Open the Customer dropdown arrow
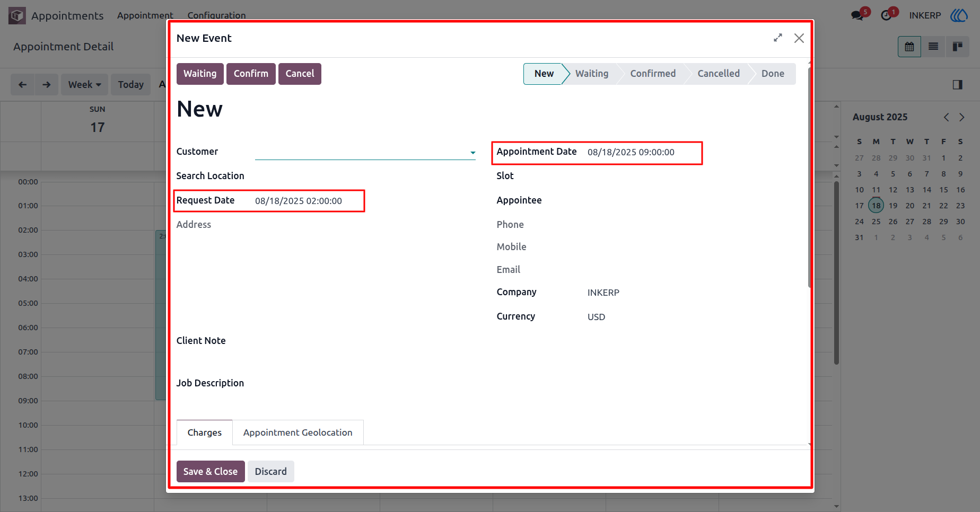980x512 pixels. 472,153
